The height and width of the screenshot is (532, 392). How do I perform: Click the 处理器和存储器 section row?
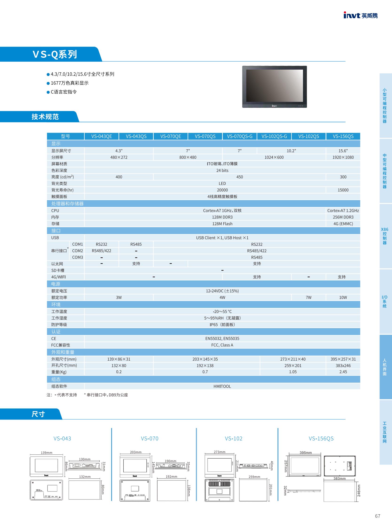(x=204, y=203)
